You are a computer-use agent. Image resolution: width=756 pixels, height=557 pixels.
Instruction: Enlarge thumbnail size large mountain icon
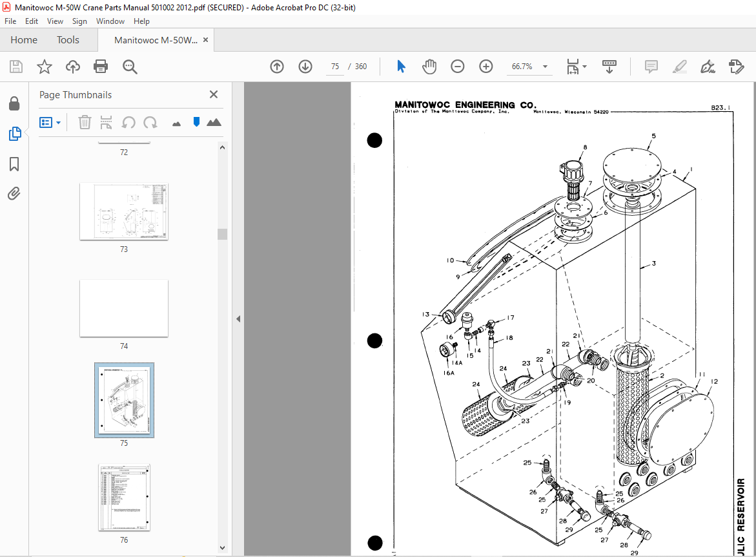[x=214, y=123]
